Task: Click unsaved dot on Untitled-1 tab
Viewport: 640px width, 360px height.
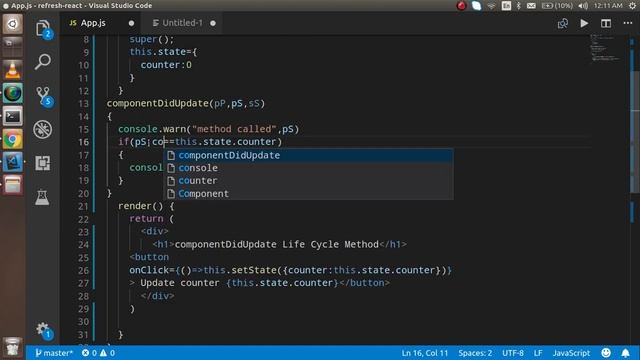Action: pos(213,23)
